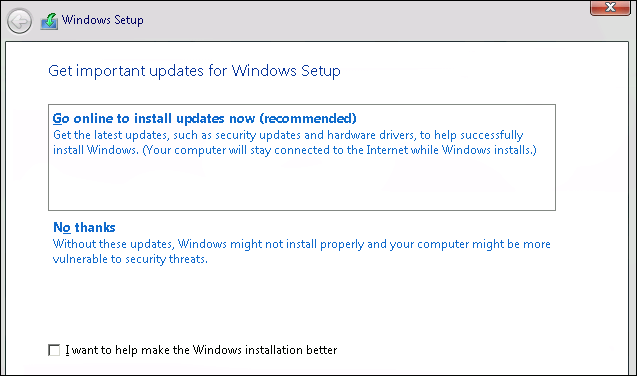
Task: Click empty area of the title bar
Action: 366,20
